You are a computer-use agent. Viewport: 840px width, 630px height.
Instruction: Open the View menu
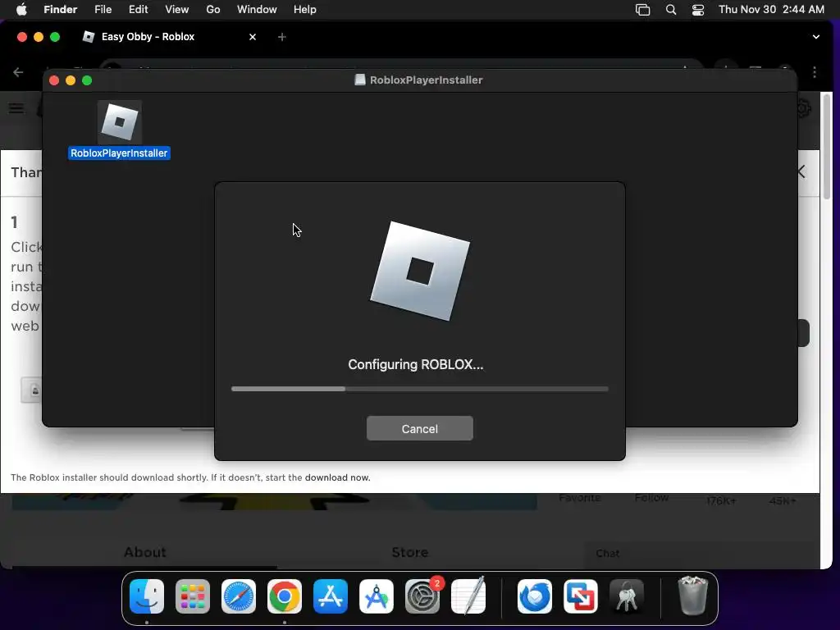[177, 9]
